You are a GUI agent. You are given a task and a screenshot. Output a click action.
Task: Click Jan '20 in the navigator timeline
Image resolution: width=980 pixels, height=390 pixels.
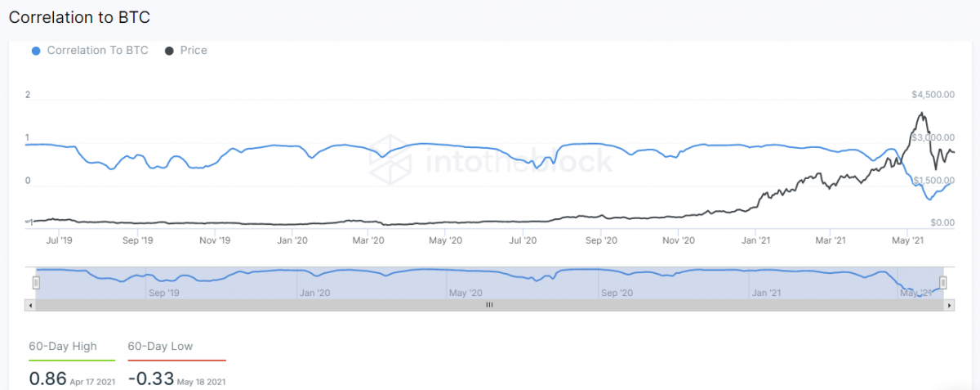pos(314,292)
